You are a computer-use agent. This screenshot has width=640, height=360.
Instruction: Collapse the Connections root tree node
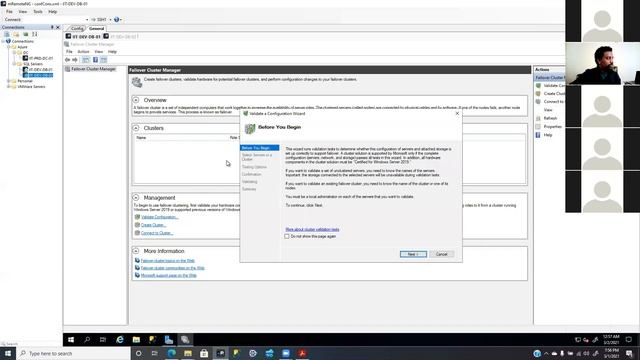pos(3,41)
